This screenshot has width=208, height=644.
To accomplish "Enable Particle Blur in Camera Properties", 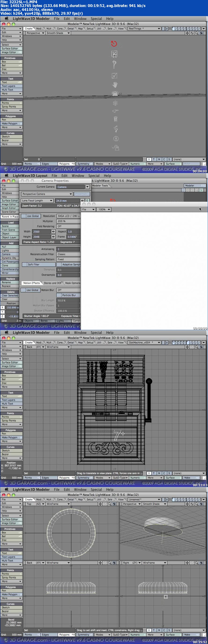I will [x=69, y=295].
